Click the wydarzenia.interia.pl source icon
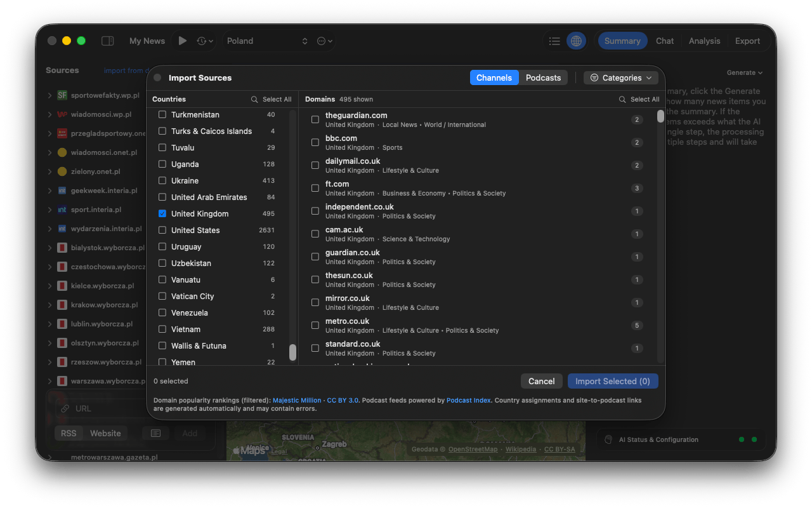The image size is (812, 508). pyautogui.click(x=62, y=229)
